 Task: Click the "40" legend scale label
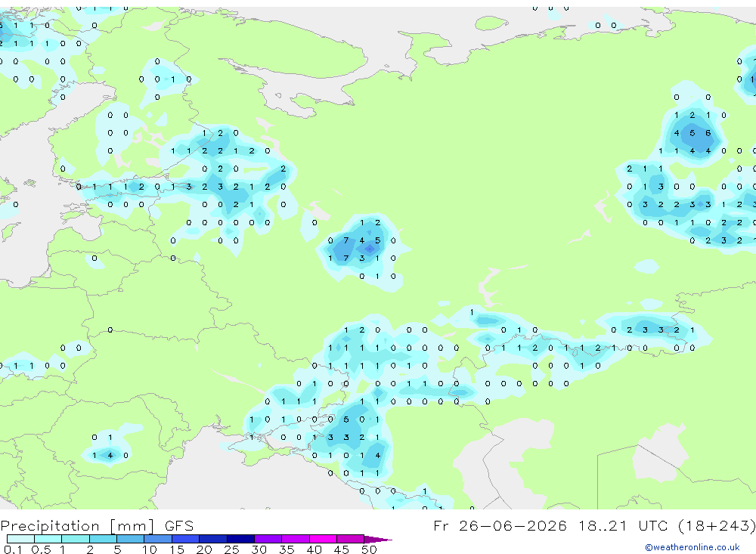click(x=314, y=549)
